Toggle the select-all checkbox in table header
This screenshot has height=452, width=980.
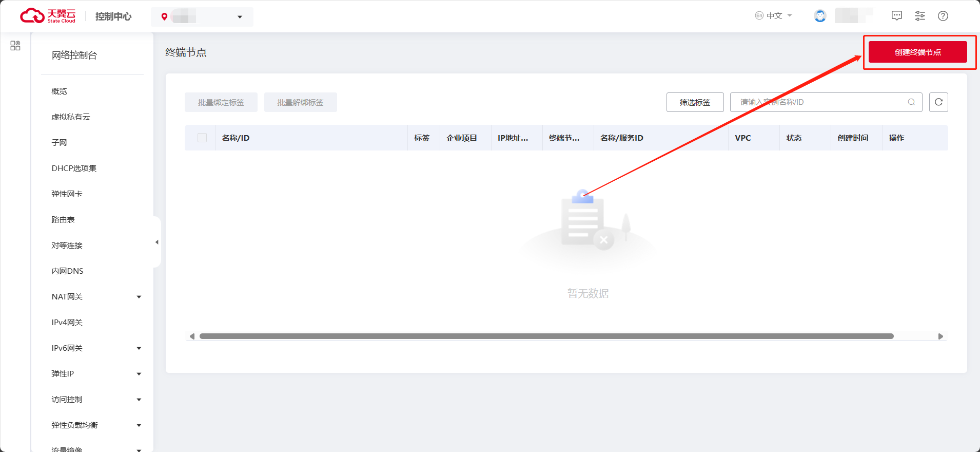click(202, 138)
